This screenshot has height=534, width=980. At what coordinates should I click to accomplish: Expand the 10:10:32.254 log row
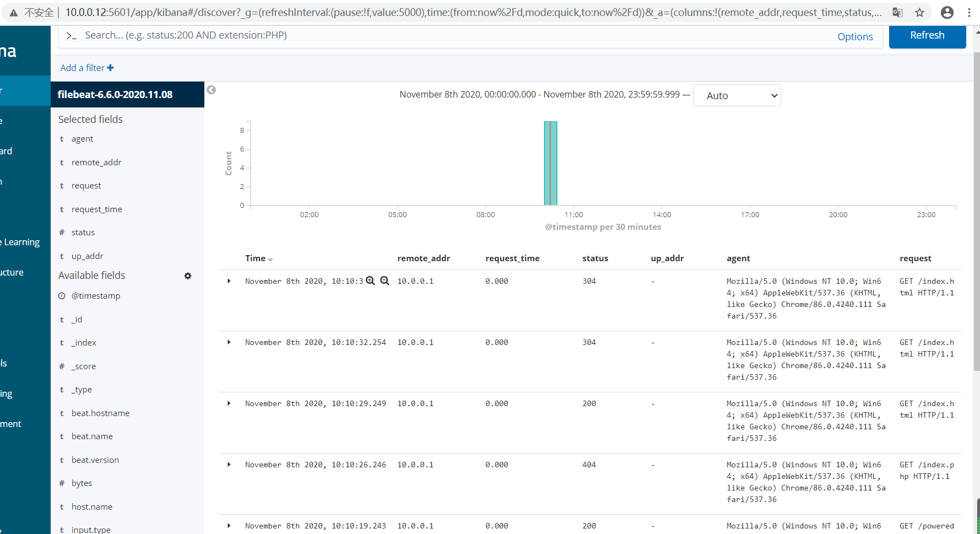229,342
